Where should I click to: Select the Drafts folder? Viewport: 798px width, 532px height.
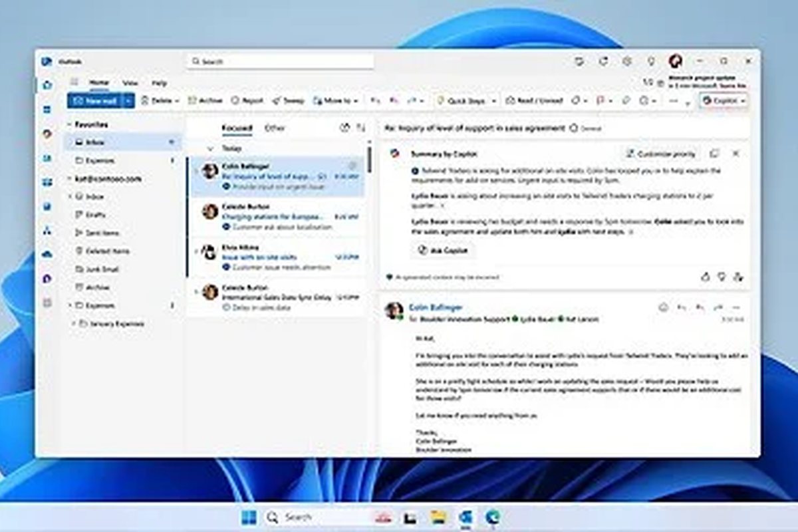(122, 215)
